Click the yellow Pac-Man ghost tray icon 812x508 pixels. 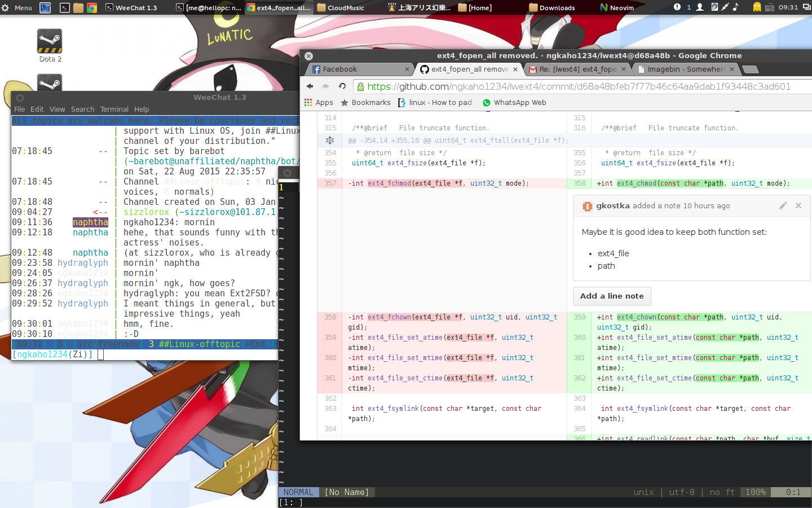click(757, 7)
